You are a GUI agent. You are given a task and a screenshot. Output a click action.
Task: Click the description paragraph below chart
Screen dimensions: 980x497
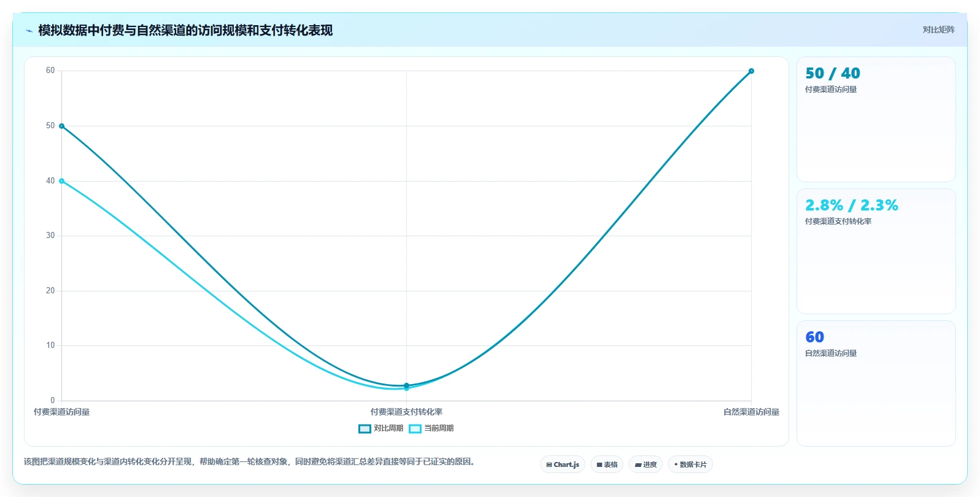tap(249, 461)
